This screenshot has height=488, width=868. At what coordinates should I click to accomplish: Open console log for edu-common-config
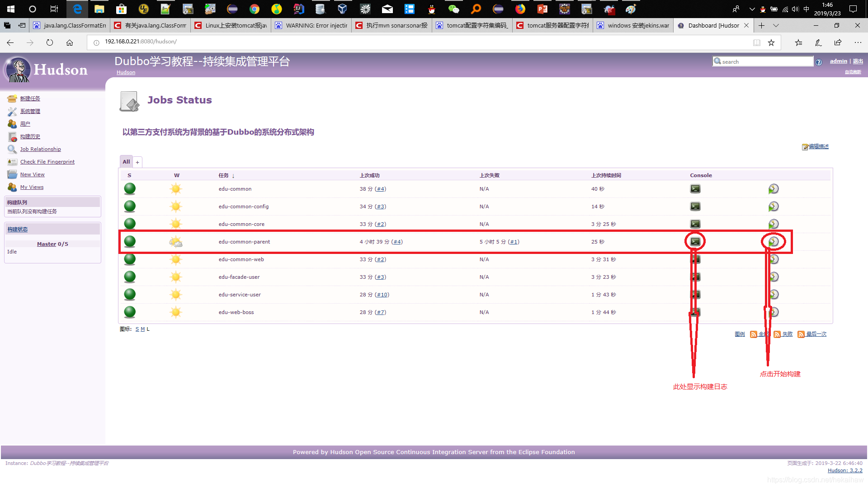[695, 206]
